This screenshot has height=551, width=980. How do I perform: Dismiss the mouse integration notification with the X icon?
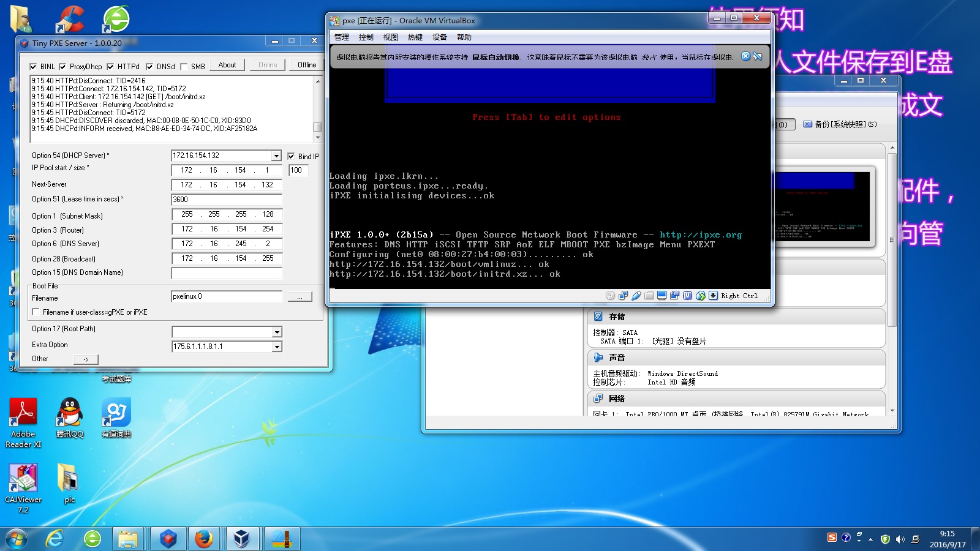pos(745,56)
